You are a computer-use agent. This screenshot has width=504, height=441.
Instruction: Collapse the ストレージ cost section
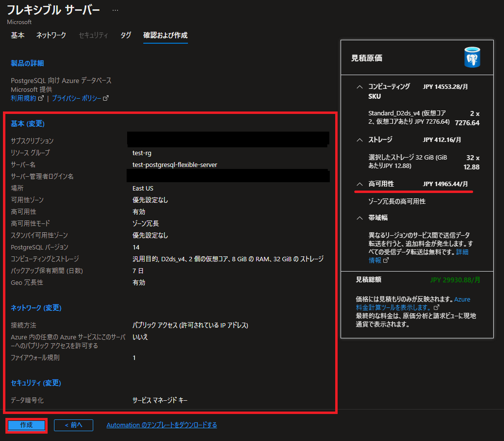click(360, 140)
